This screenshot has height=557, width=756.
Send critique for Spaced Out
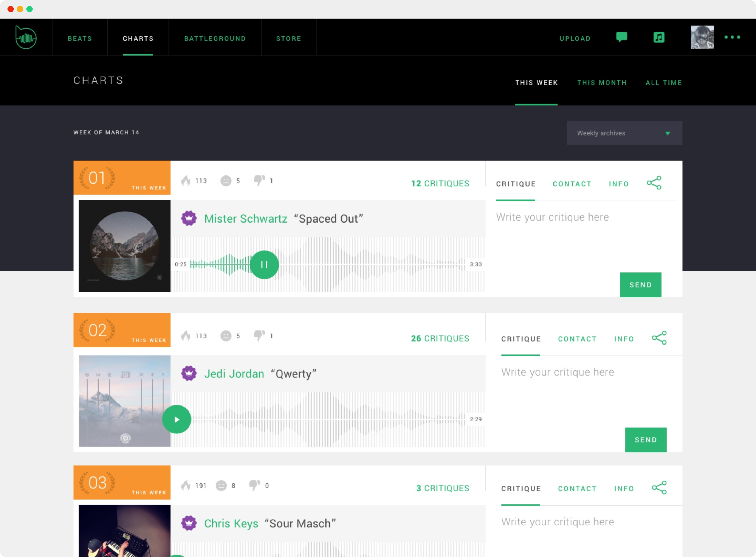(x=641, y=285)
